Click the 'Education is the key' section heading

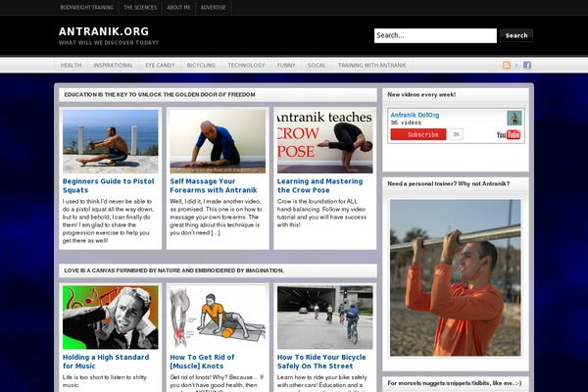tap(160, 94)
